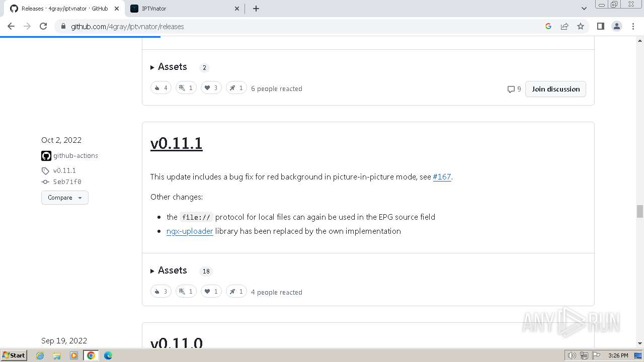644x362 pixels.
Task: Open Windows Media Player on taskbar
Action: (x=74, y=355)
